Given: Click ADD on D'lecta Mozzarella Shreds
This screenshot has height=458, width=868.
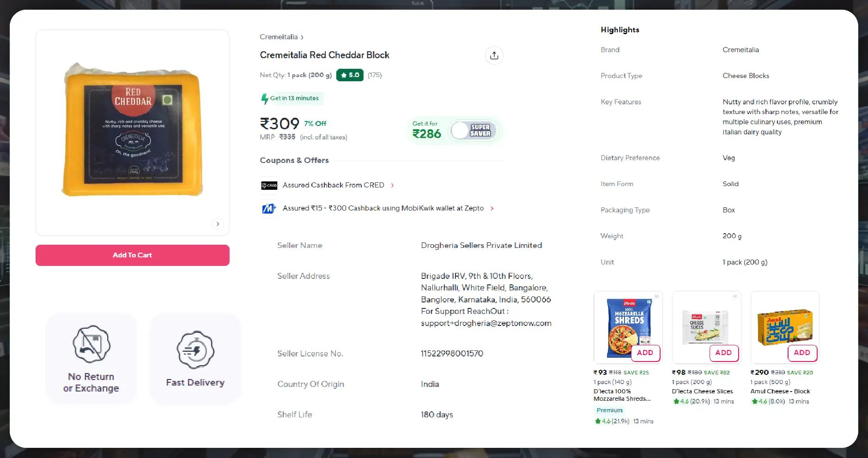Looking at the screenshot, I should [645, 353].
